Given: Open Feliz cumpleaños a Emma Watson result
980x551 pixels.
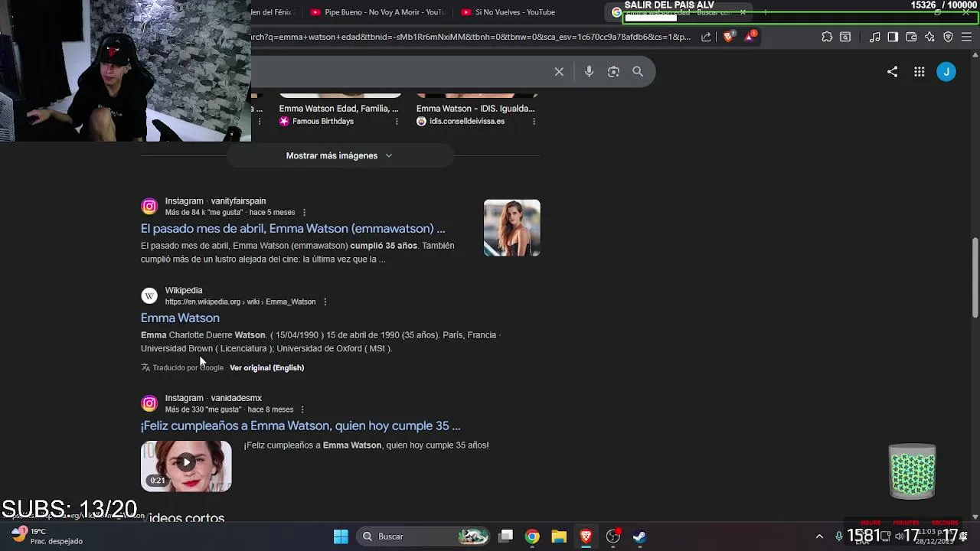Looking at the screenshot, I should tap(300, 425).
